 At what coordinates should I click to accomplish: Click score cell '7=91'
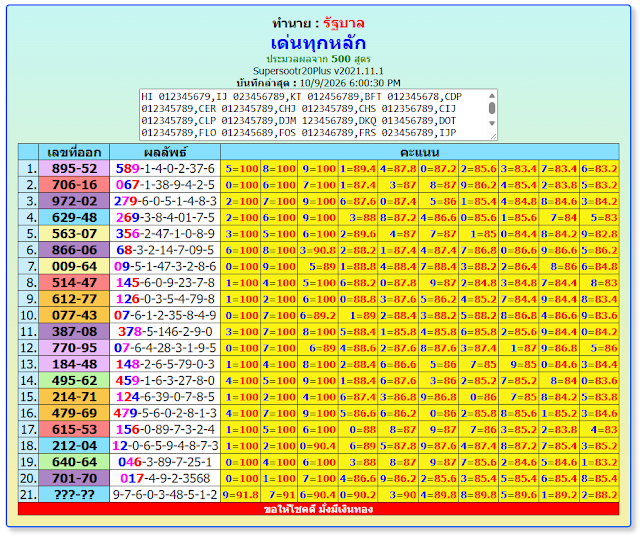tap(279, 495)
